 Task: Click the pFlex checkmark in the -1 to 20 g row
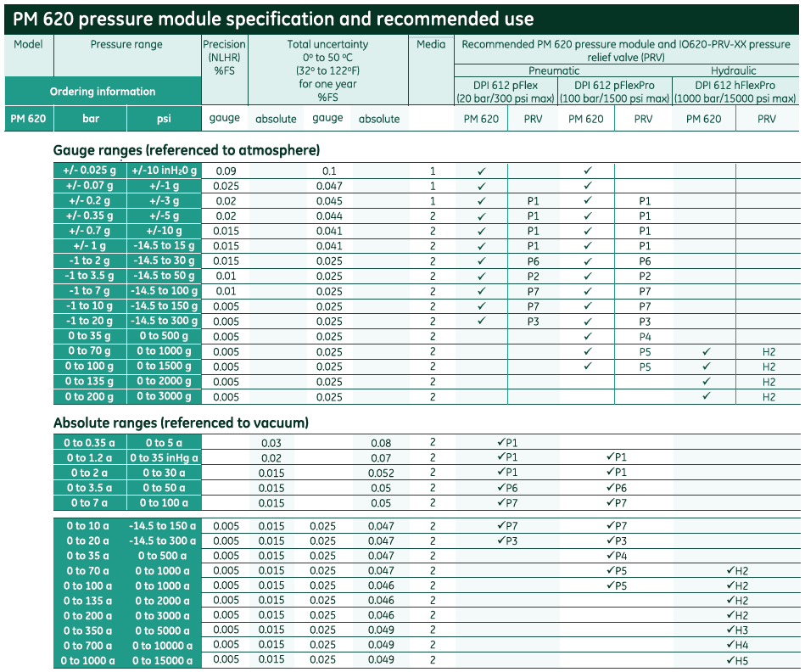point(482,322)
